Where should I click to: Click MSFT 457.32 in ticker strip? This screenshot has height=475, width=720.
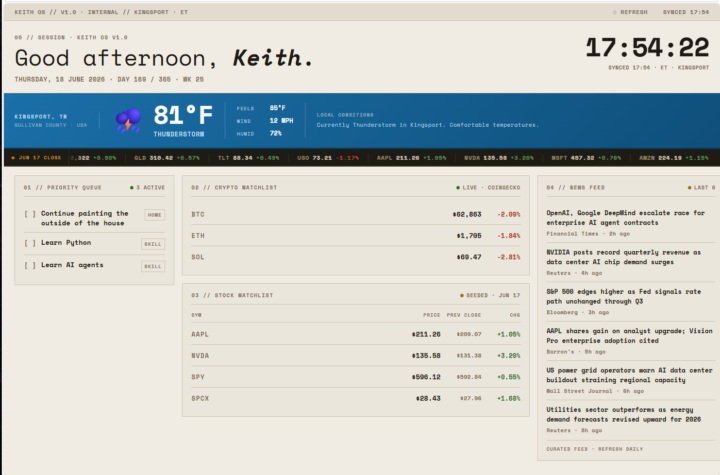point(573,158)
